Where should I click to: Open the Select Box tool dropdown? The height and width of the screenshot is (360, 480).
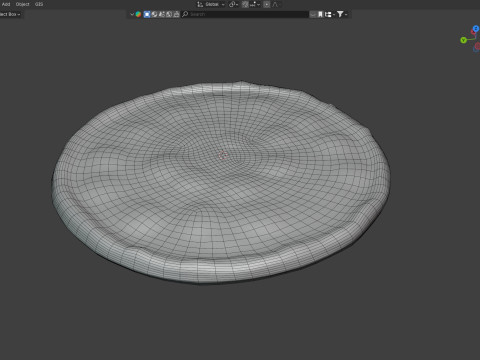pos(10,14)
